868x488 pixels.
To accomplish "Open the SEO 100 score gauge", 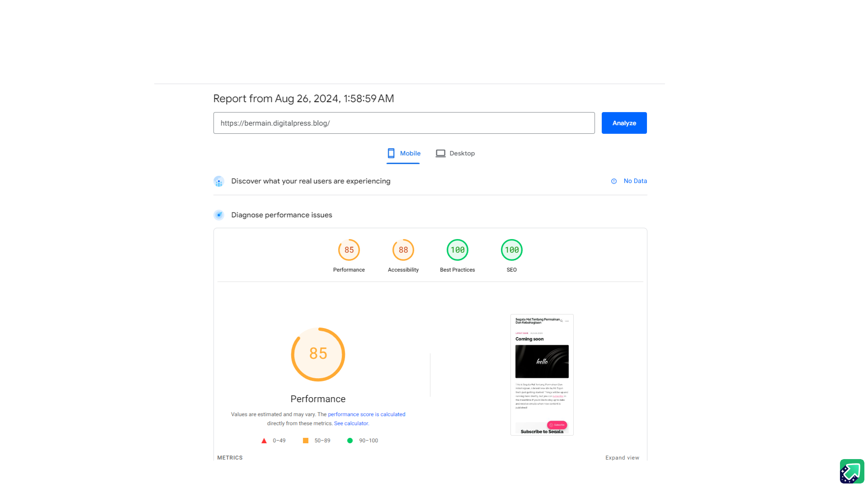I will tap(512, 250).
